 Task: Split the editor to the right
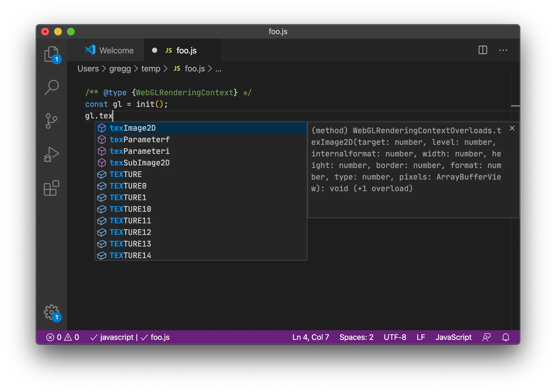483,50
